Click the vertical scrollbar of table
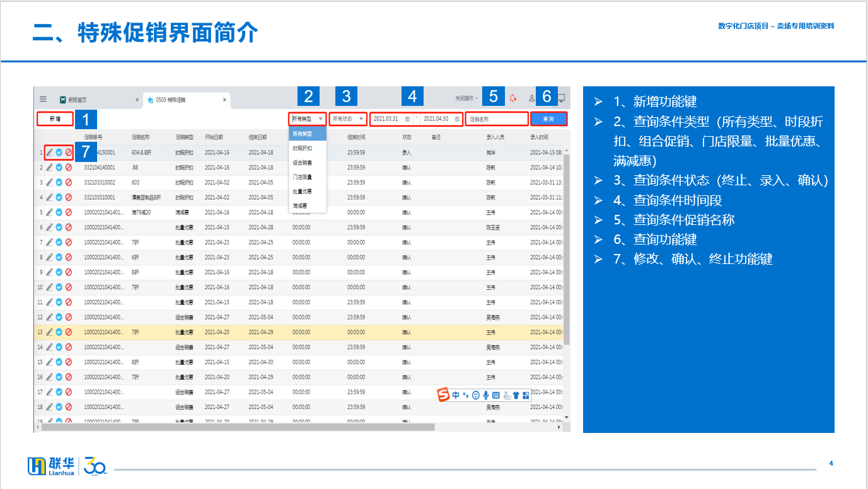This screenshot has width=868, height=489. (566, 248)
